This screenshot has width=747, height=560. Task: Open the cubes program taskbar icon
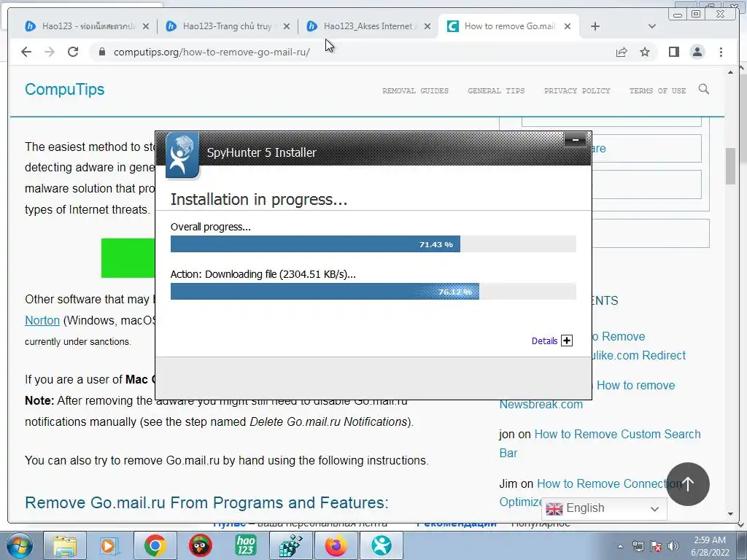click(x=290, y=545)
